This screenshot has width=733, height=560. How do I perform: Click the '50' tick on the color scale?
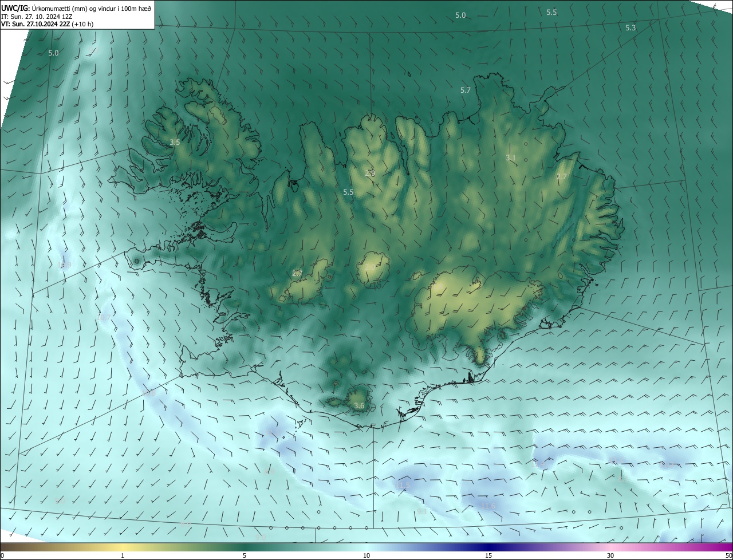point(728,555)
